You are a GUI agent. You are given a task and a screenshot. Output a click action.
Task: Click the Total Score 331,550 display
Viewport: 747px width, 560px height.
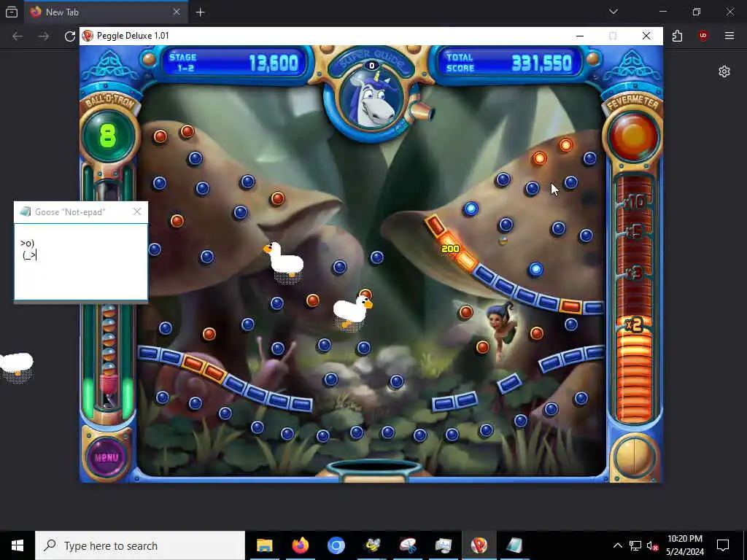pos(508,63)
